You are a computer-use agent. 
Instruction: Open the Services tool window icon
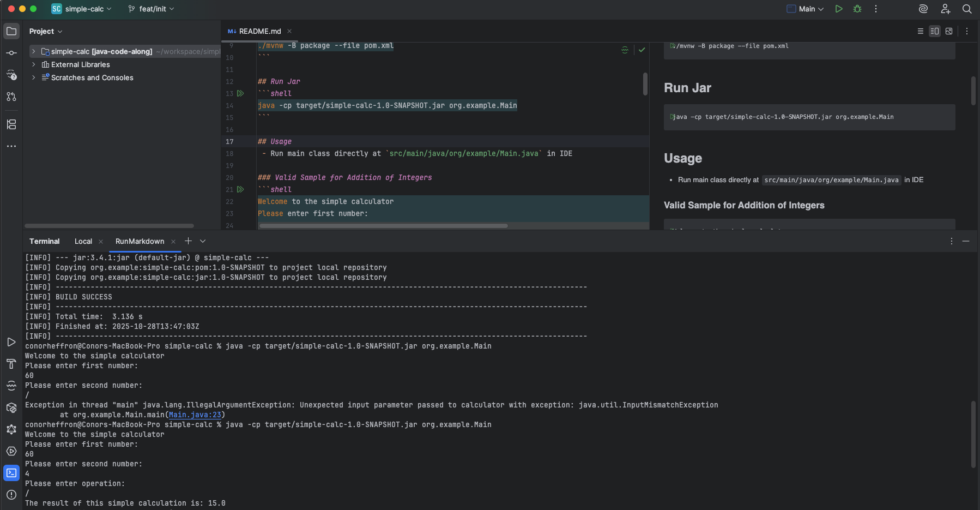coord(11,407)
